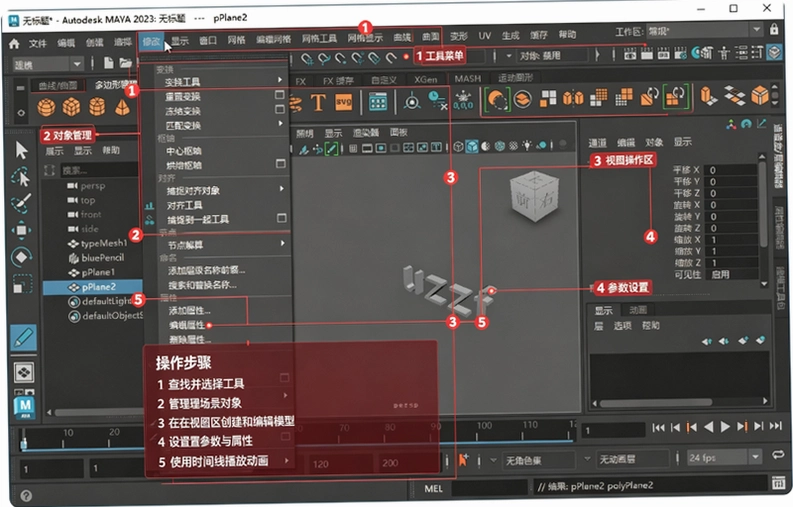The image size is (793, 507).
Task: Create a polygon cube from the shelf
Action: pyautogui.click(x=71, y=107)
